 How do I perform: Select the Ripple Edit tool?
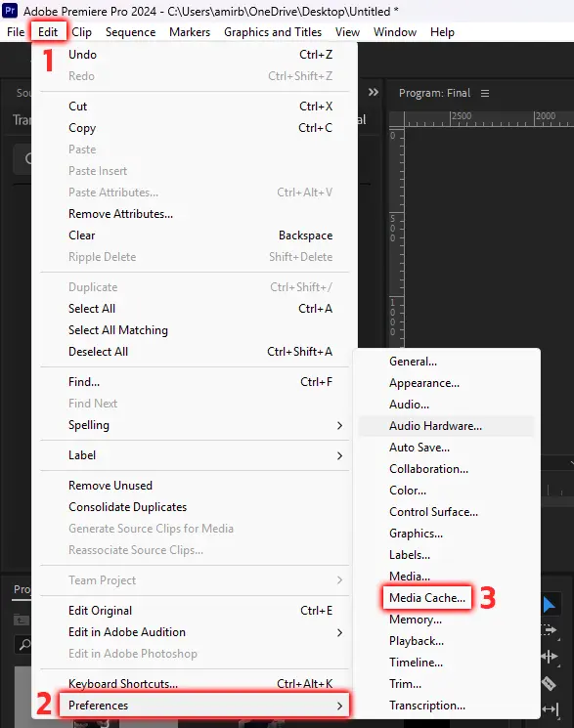point(550,657)
